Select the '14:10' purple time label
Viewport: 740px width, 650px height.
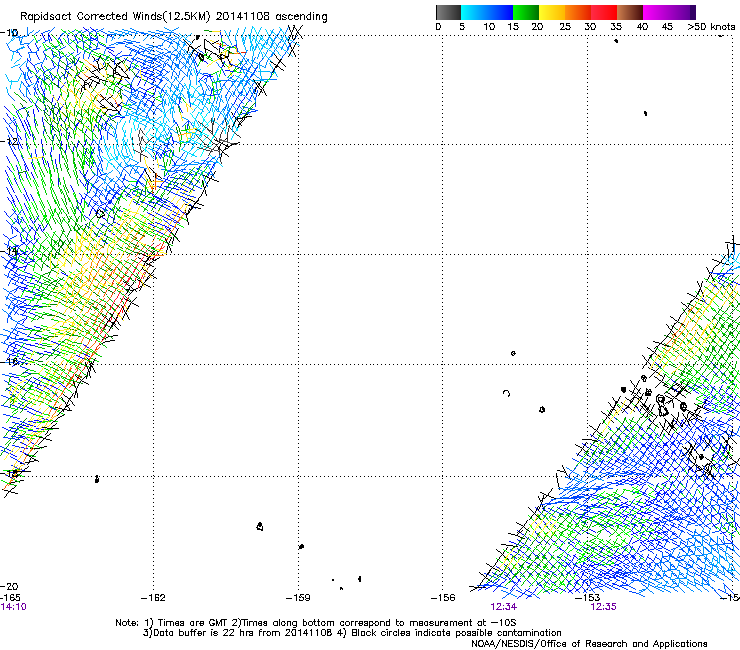click(13, 607)
